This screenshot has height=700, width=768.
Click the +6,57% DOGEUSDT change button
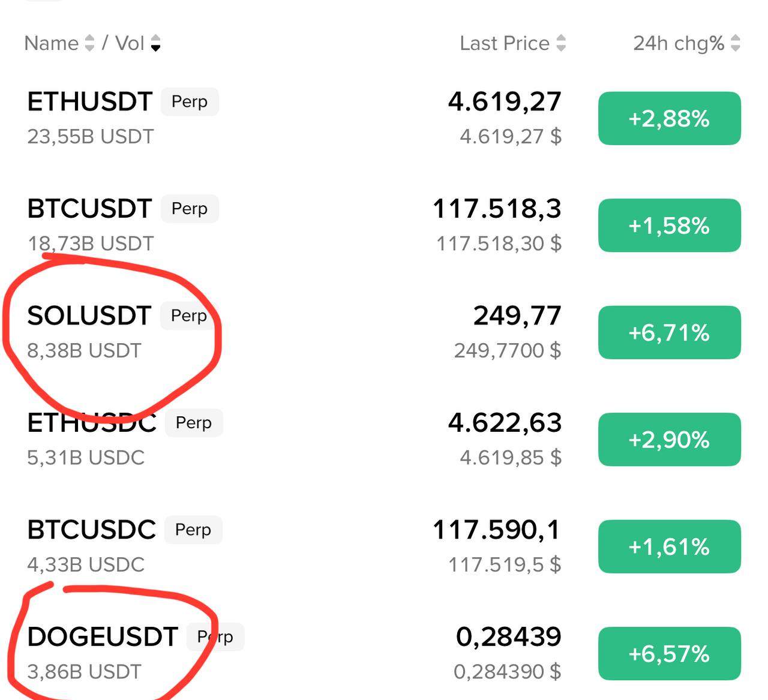click(669, 653)
